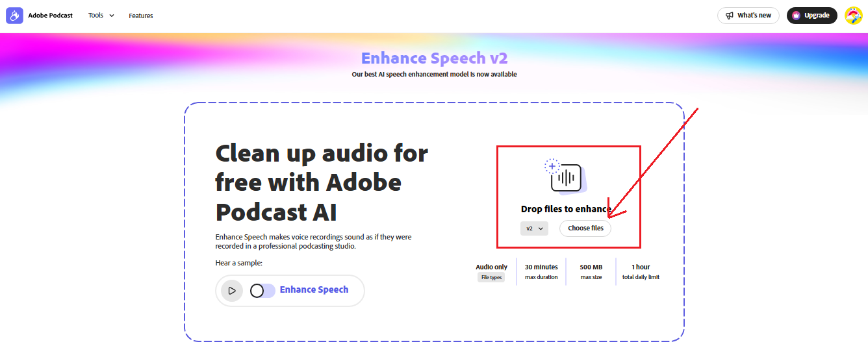Screen dimensions: 868x344
Task: Click the 'Hear a sample:' label
Action: point(239,263)
